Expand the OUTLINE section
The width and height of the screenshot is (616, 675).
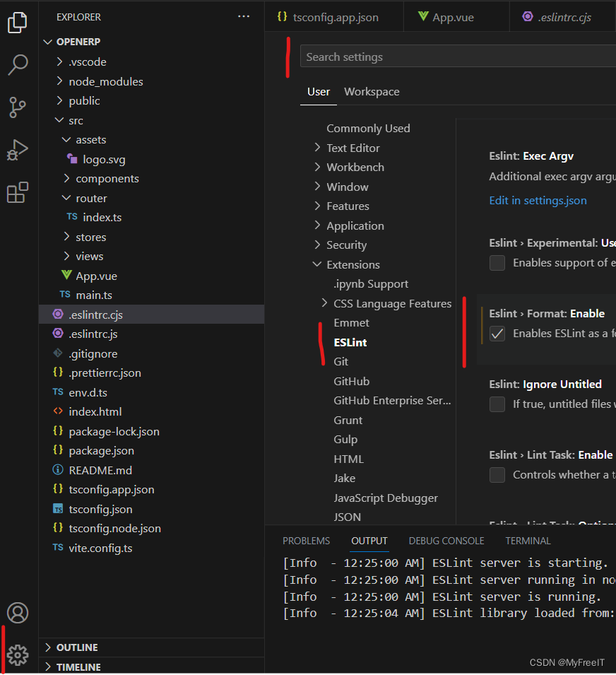click(48, 647)
